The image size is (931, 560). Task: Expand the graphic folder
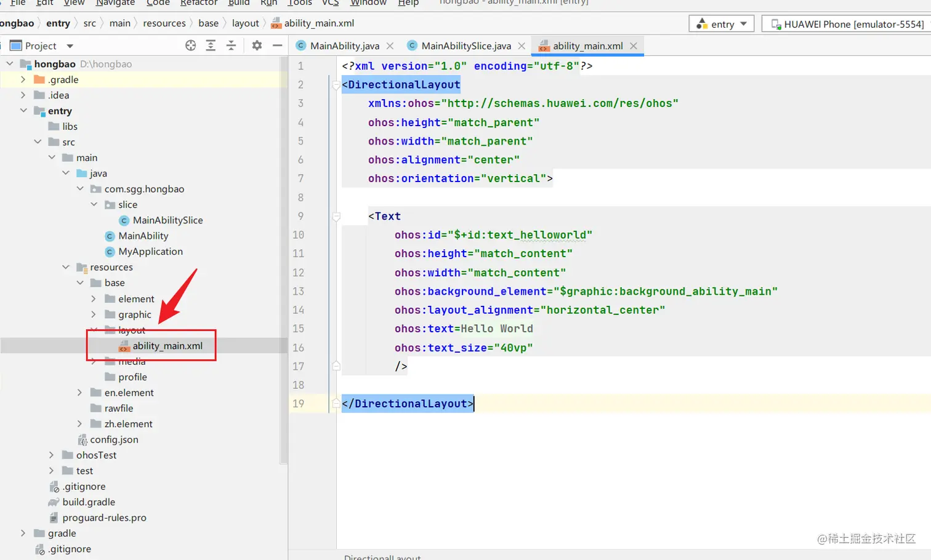click(x=94, y=314)
